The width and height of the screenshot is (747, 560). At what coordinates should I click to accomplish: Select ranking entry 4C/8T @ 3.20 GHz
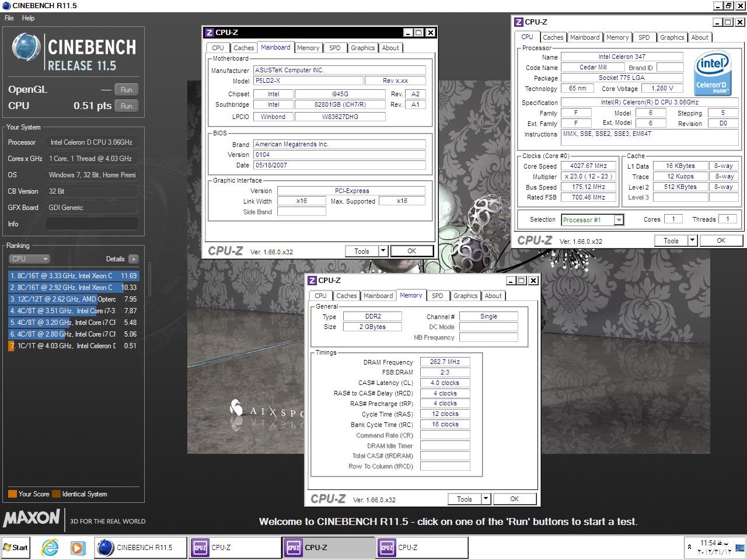[x=74, y=323]
